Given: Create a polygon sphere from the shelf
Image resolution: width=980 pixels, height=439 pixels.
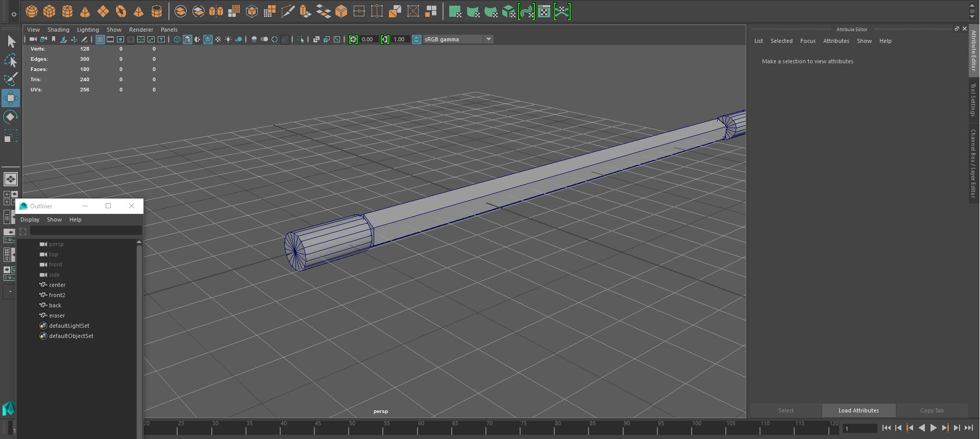Looking at the screenshot, I should coord(32,11).
